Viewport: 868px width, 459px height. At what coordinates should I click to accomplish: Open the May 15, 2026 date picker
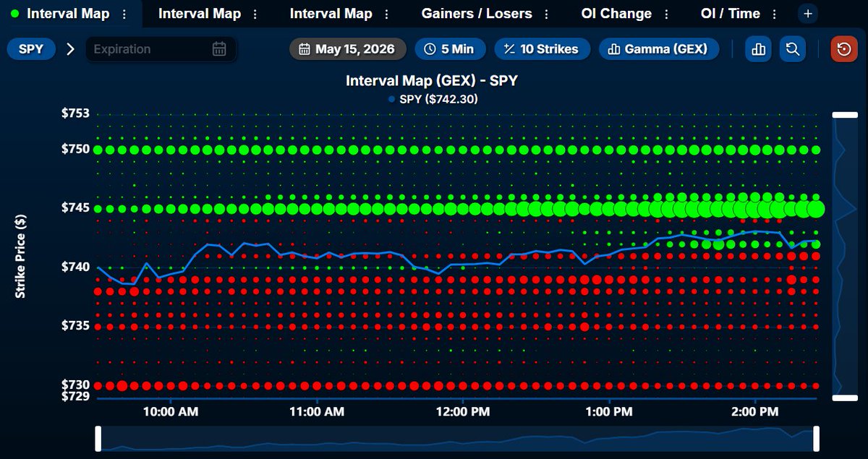coord(347,49)
